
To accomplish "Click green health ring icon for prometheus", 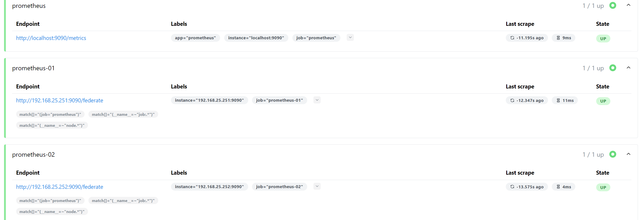I will pos(613,5).
